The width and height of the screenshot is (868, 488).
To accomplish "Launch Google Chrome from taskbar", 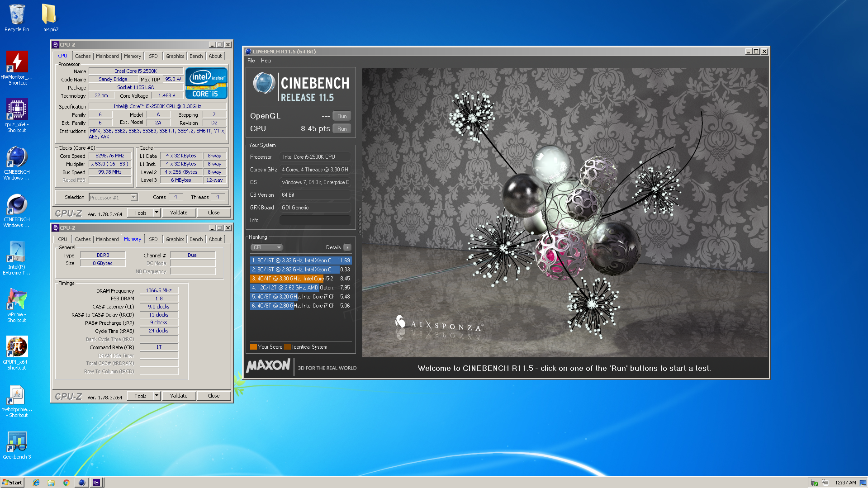I will (66, 483).
